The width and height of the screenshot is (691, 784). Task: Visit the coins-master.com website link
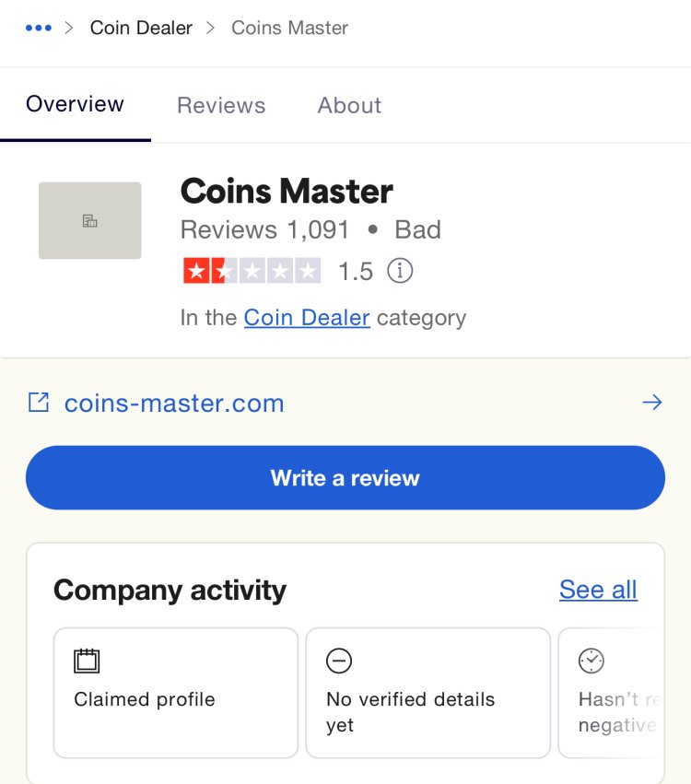pos(174,403)
